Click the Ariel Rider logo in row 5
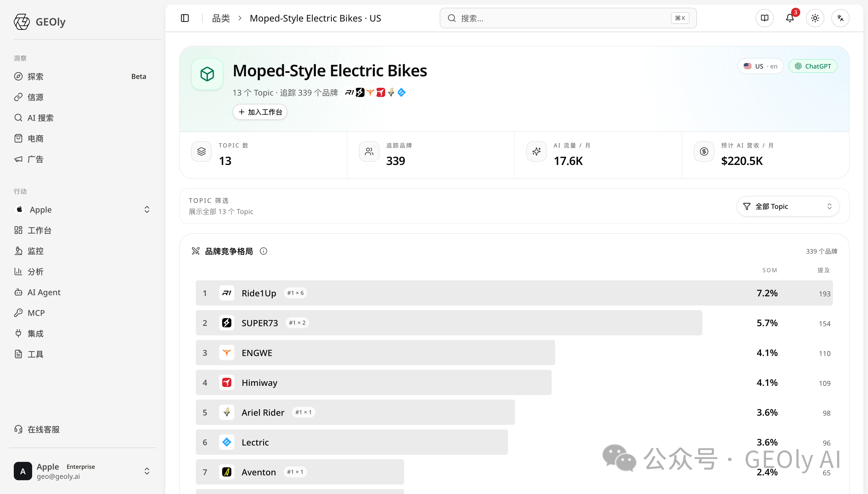Image resolution: width=868 pixels, height=494 pixels. tap(226, 412)
